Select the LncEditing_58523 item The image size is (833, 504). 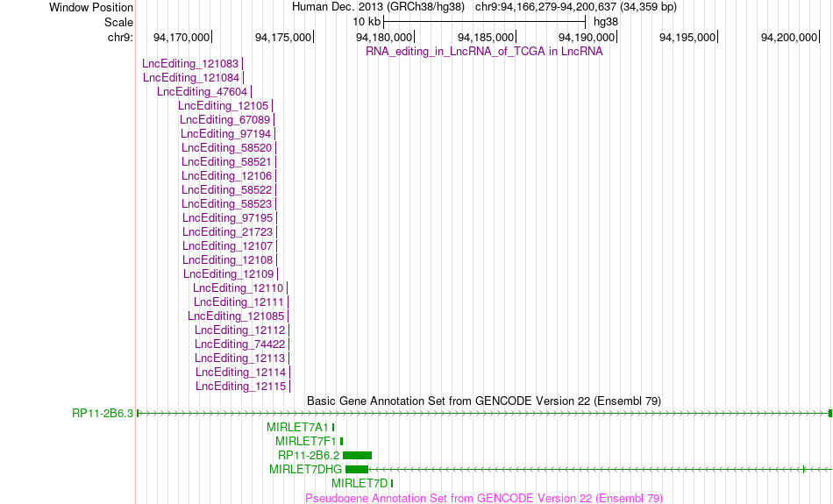tap(226, 204)
